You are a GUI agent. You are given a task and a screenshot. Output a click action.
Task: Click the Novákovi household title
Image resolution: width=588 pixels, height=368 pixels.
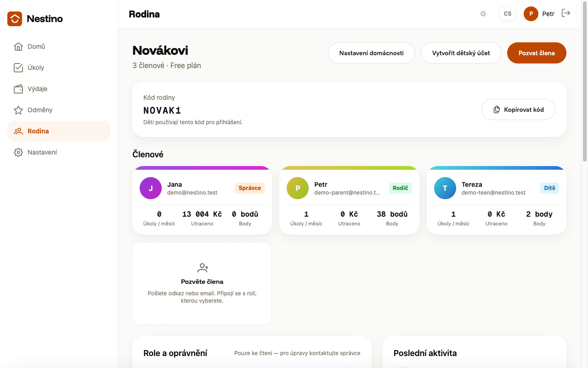tap(160, 51)
